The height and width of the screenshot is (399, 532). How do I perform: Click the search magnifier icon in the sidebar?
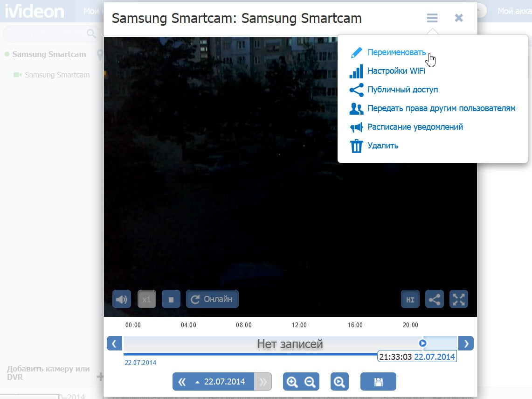click(x=91, y=33)
